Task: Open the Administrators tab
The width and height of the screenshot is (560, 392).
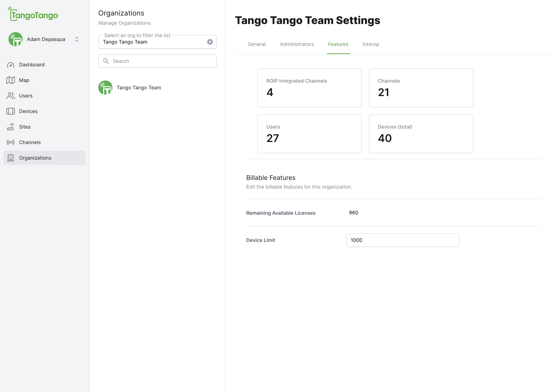Action: pyautogui.click(x=297, y=44)
